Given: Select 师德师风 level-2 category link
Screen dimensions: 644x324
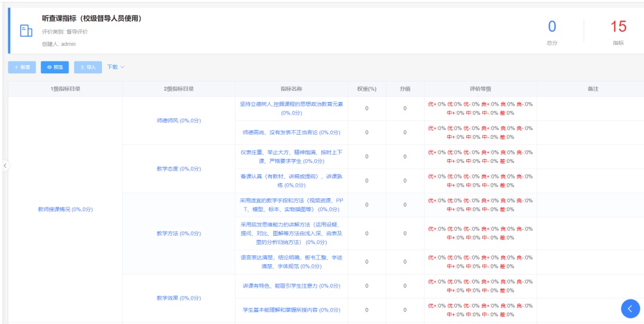Looking at the screenshot, I should click(x=178, y=121).
